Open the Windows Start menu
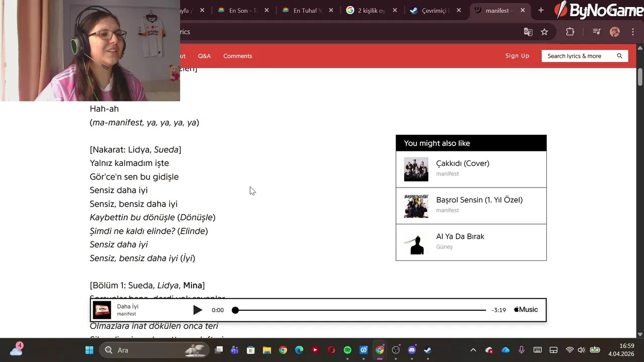The height and width of the screenshot is (362, 644). point(90,350)
